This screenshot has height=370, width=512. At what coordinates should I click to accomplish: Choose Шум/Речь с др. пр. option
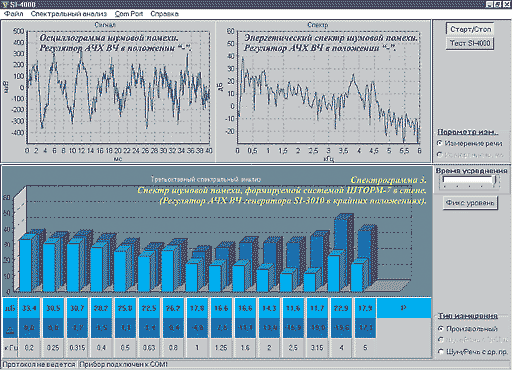click(x=472, y=352)
